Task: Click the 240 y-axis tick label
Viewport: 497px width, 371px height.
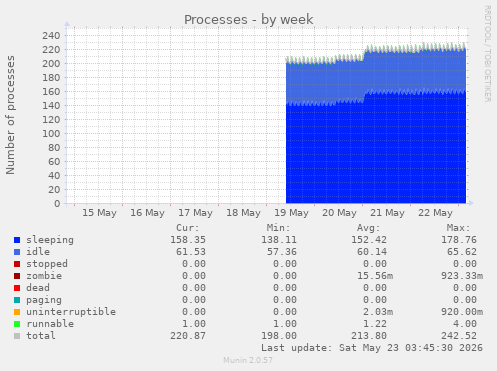Action: pyautogui.click(x=51, y=35)
